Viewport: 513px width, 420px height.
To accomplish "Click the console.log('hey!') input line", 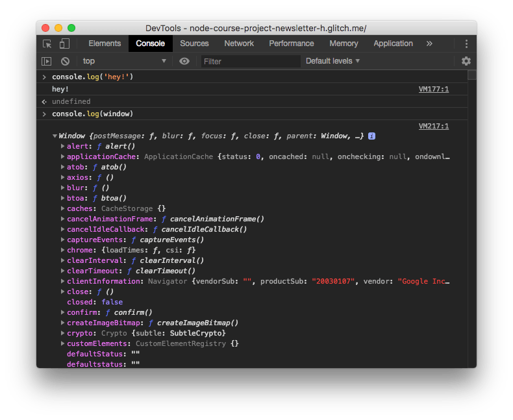I will coord(252,77).
